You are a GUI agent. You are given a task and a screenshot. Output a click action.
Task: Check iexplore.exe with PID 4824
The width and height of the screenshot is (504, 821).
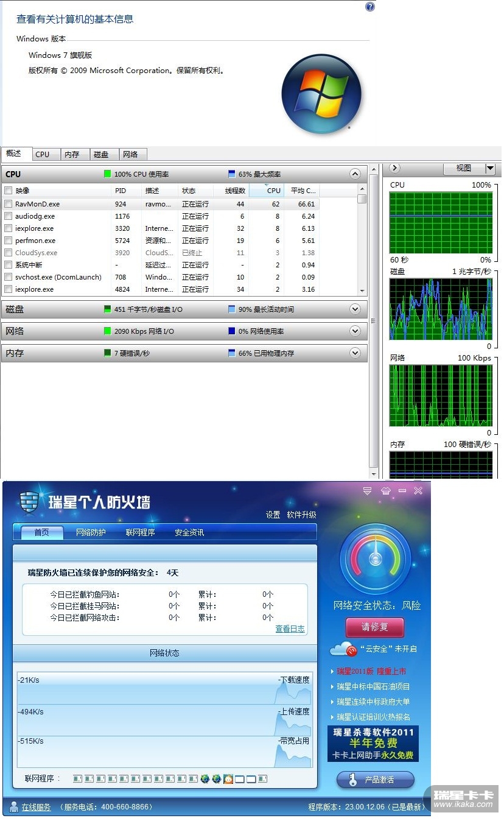[8, 289]
